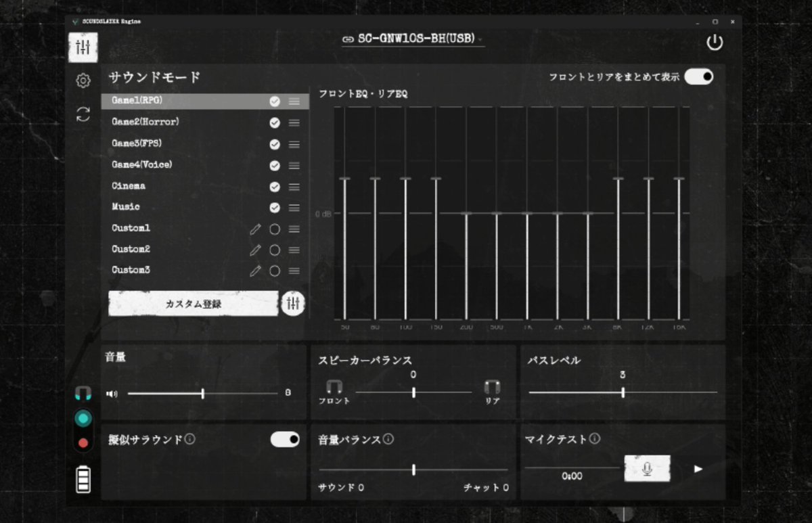The image size is (812, 523).
Task: Click the power icon at top right
Action: pyautogui.click(x=714, y=43)
